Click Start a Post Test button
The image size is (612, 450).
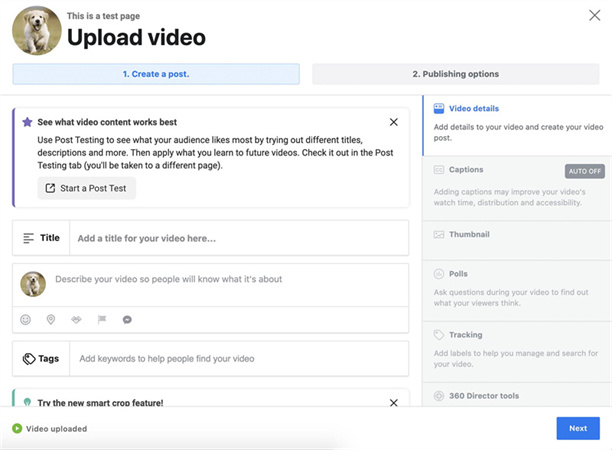(x=87, y=188)
